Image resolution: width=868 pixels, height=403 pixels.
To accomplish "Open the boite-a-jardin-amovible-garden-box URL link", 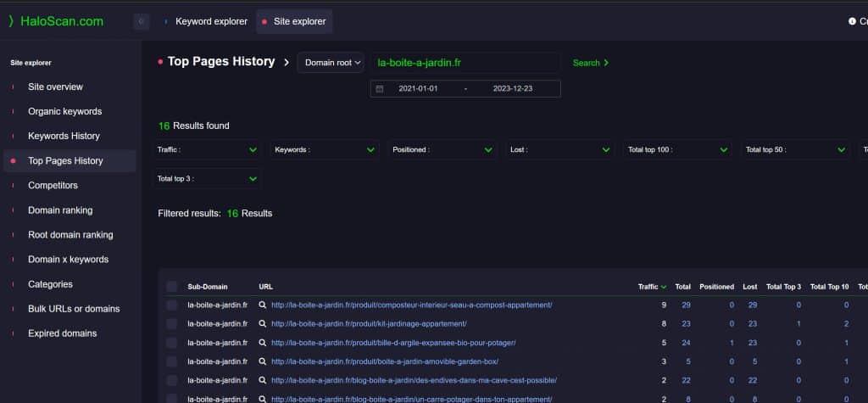I will [x=385, y=361].
